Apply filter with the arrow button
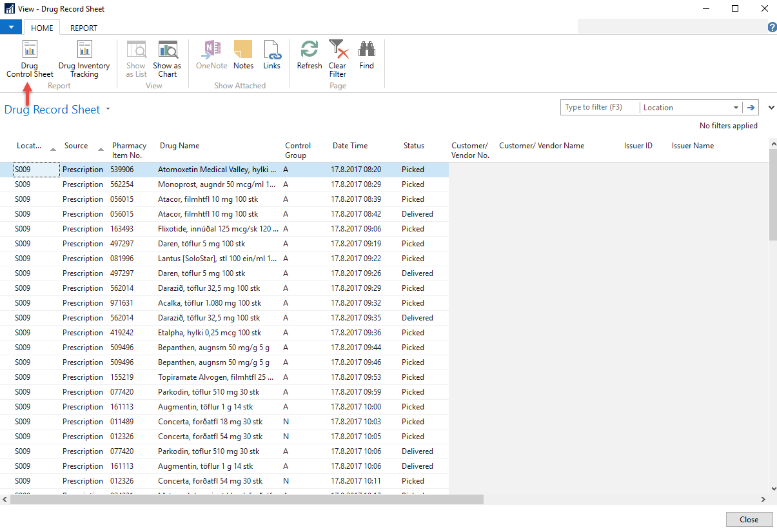The image size is (777, 532). coord(751,108)
